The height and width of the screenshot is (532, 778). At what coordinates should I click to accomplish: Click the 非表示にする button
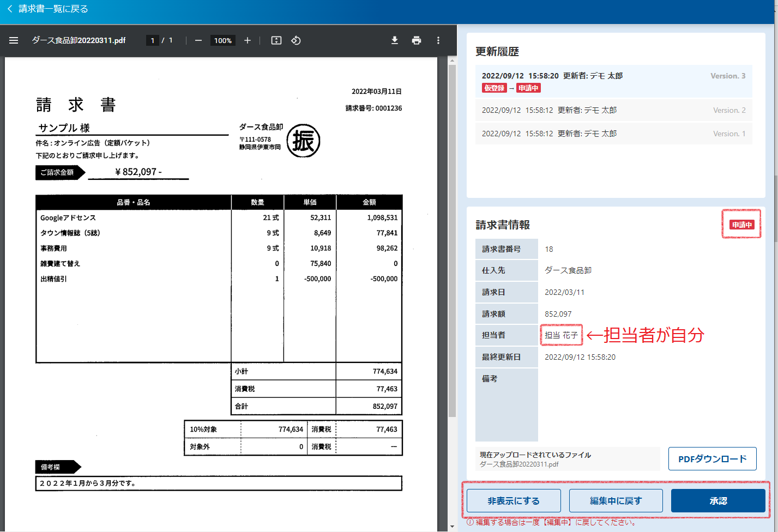pos(513,500)
